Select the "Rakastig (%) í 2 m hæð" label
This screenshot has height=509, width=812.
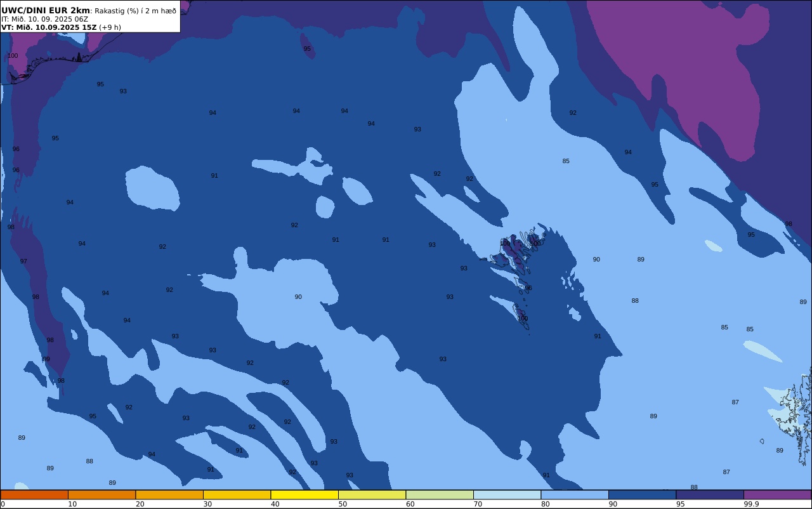(x=136, y=11)
